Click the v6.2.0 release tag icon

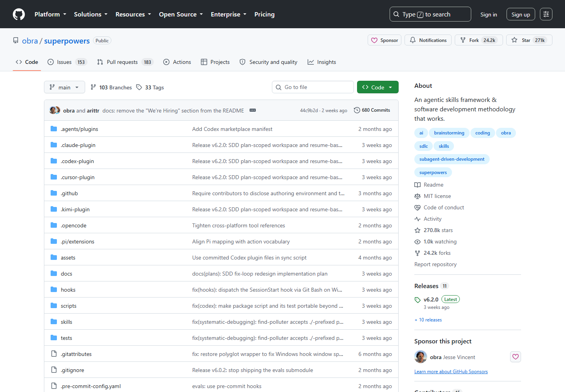click(x=417, y=300)
